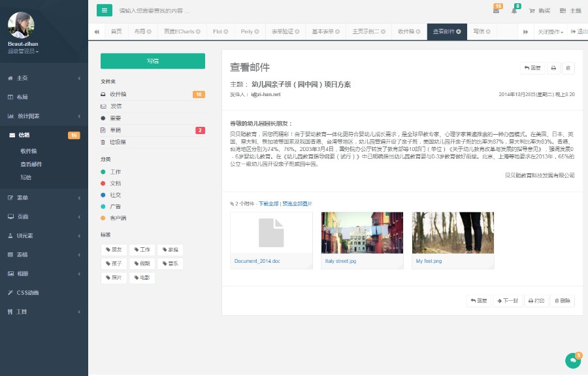Toggle the sidebar with the green hamburger button

click(105, 10)
